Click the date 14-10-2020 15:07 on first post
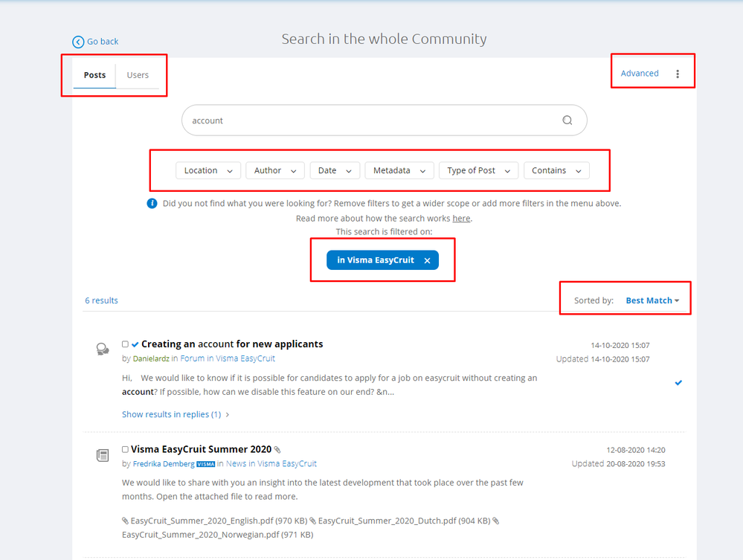 click(620, 345)
